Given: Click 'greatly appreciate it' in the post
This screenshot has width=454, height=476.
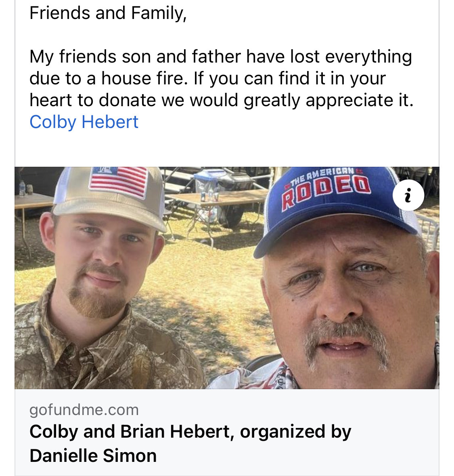Looking at the screenshot, I should coord(328,100).
